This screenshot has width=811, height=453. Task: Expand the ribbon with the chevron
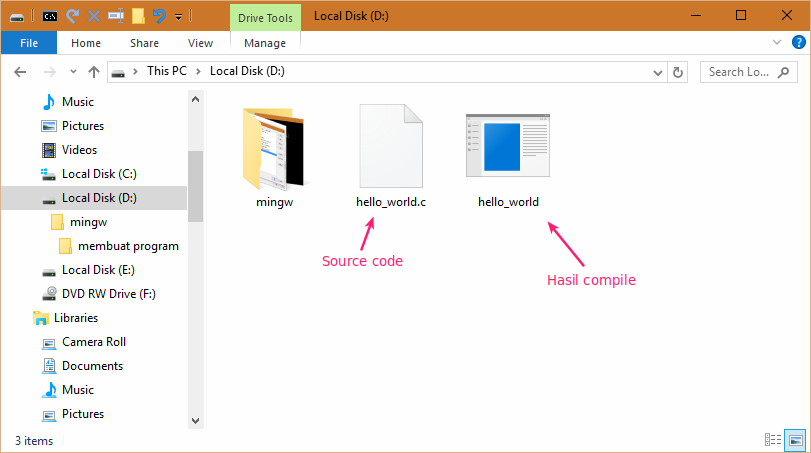[777, 42]
